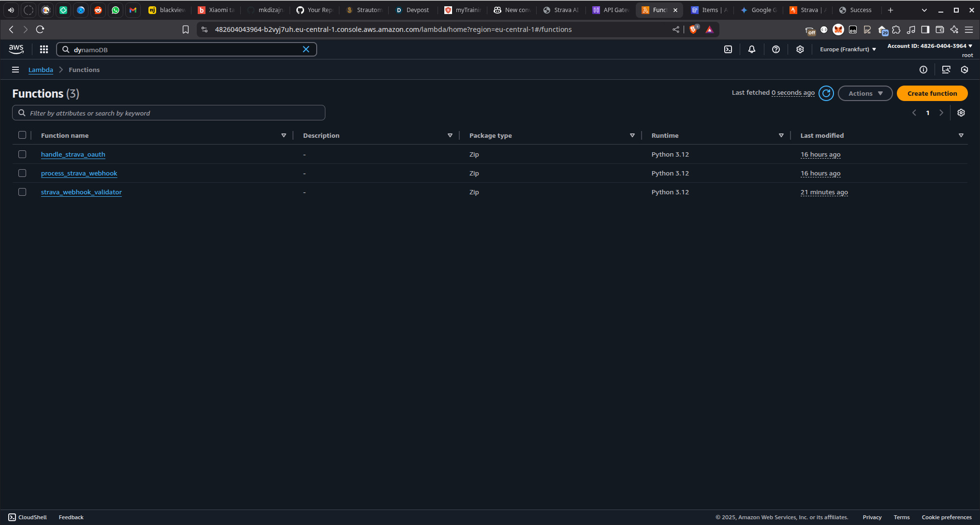
Task: Expand the Actions dropdown
Action: pos(865,93)
